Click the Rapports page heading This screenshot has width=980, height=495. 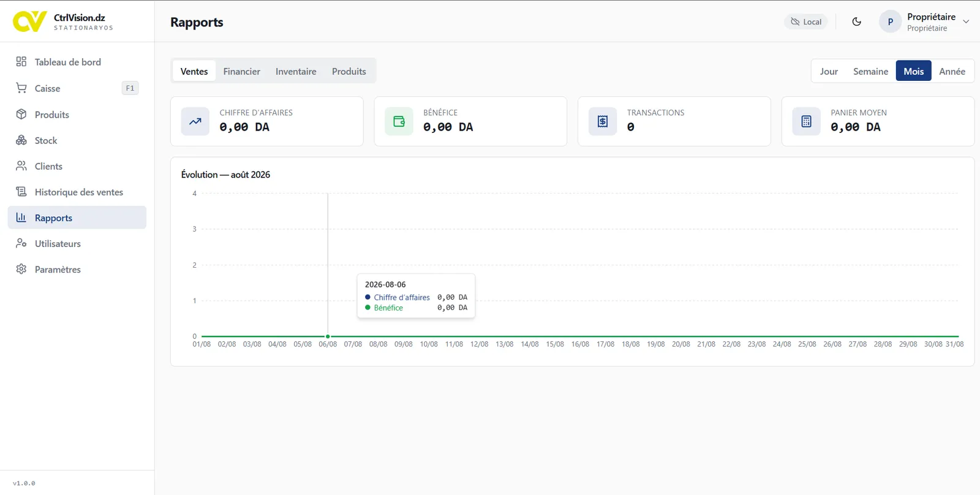(197, 22)
